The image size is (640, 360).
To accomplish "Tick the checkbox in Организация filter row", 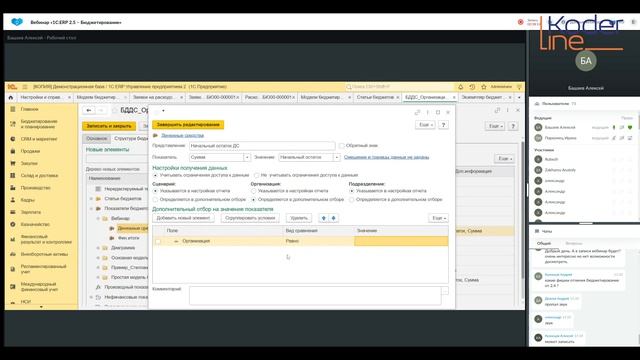I will coord(158,242).
